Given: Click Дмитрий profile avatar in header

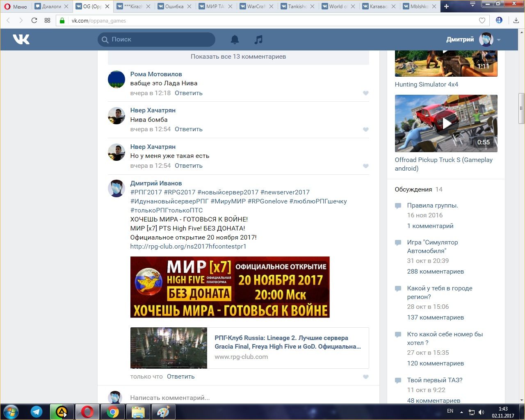Looking at the screenshot, I should click(x=486, y=39).
